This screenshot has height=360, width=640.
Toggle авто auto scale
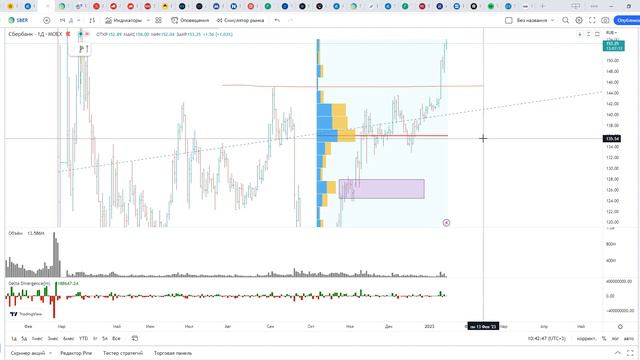[x=629, y=338]
